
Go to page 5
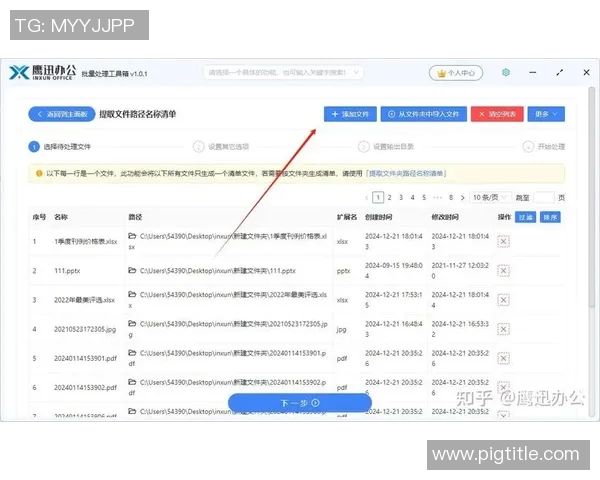[424, 198]
